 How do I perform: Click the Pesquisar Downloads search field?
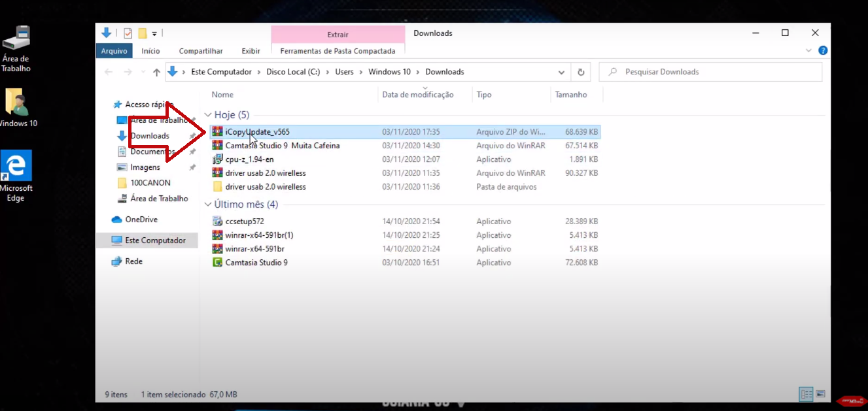tap(711, 72)
